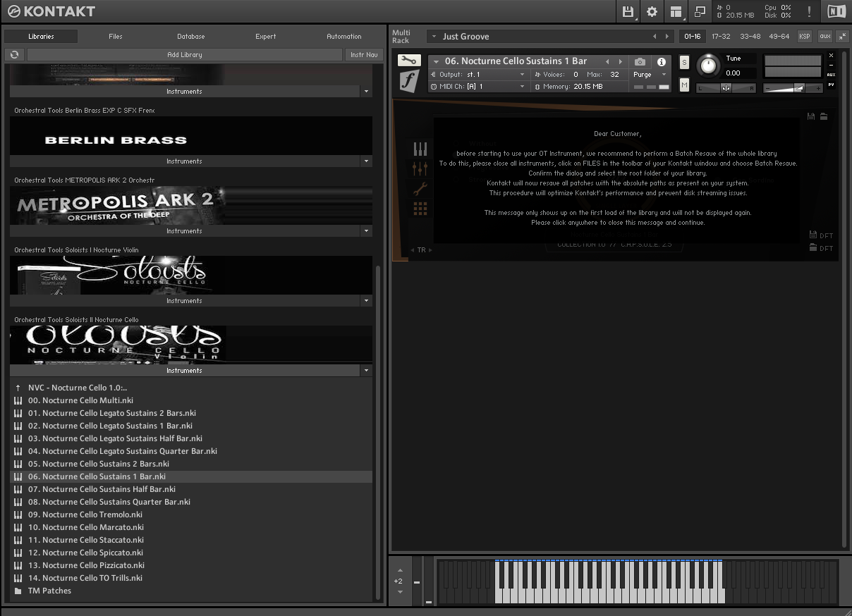Open the Files save/load menu icon
Viewport: 852px width, 616px height.
(x=628, y=11)
